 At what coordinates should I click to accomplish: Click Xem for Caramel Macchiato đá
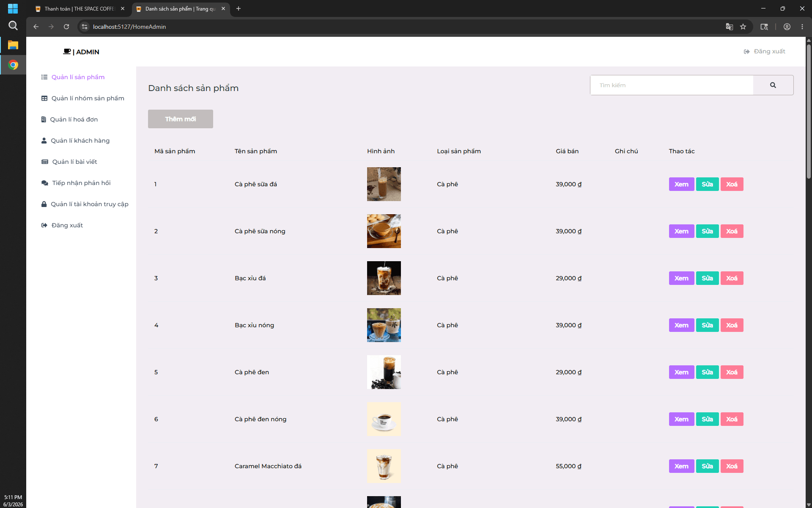point(681,466)
